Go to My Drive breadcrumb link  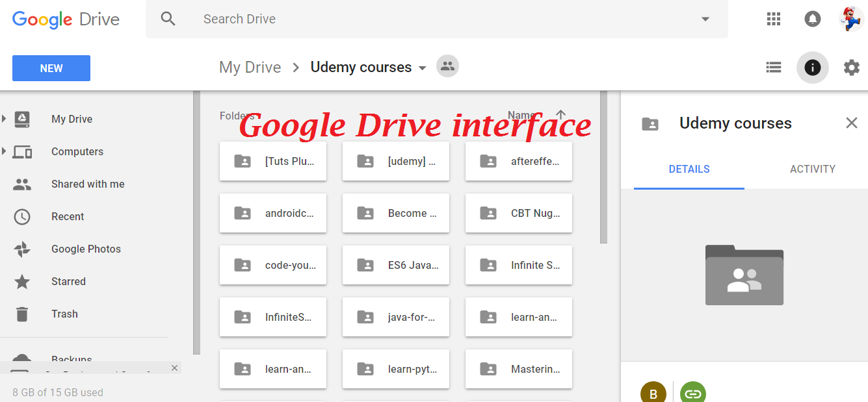pyautogui.click(x=250, y=68)
